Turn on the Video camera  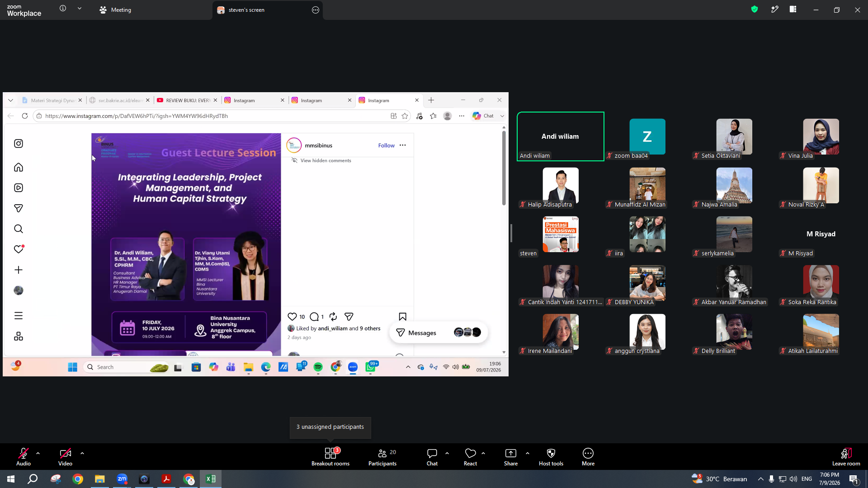[65, 456]
